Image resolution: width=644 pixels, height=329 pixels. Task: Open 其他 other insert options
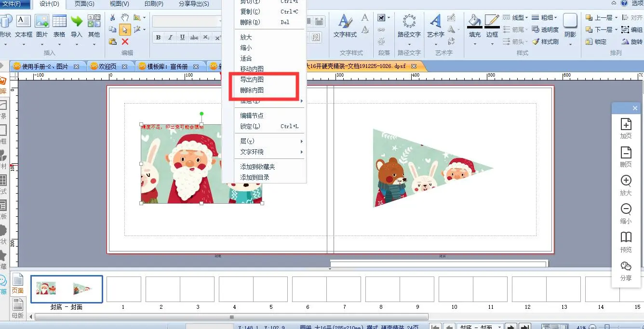click(94, 26)
